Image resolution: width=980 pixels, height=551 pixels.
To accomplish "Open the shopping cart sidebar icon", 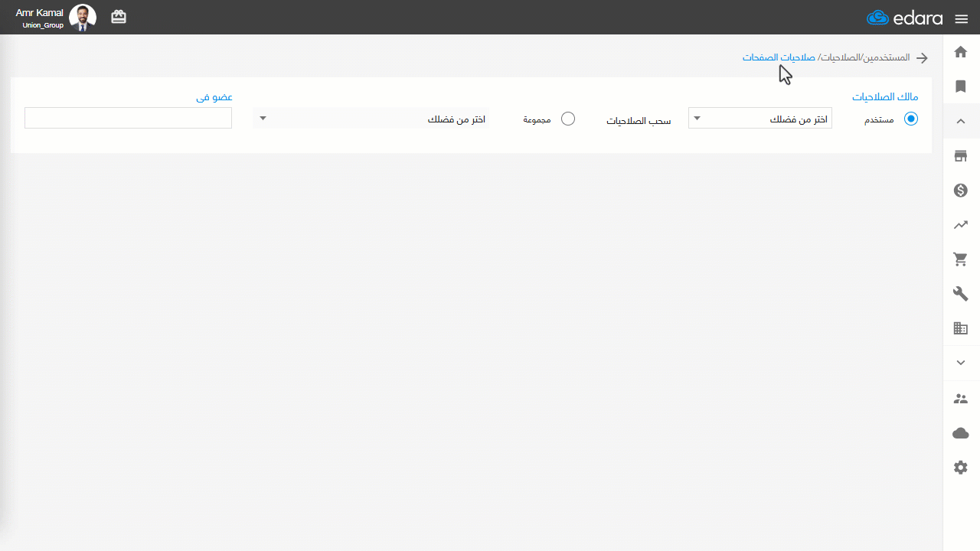I will point(961,259).
